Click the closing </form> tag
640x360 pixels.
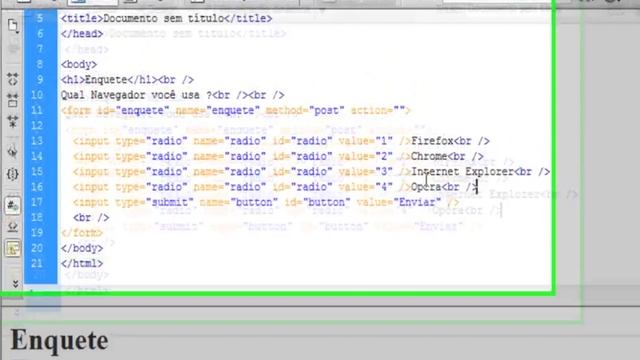click(82, 233)
